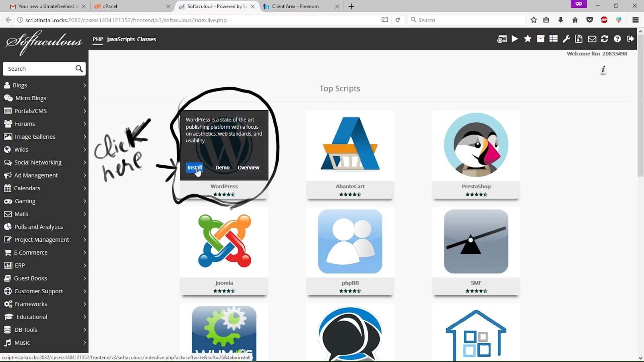Open the task list icon in toolbar
This screenshot has height=362, width=644.
pyautogui.click(x=553, y=39)
